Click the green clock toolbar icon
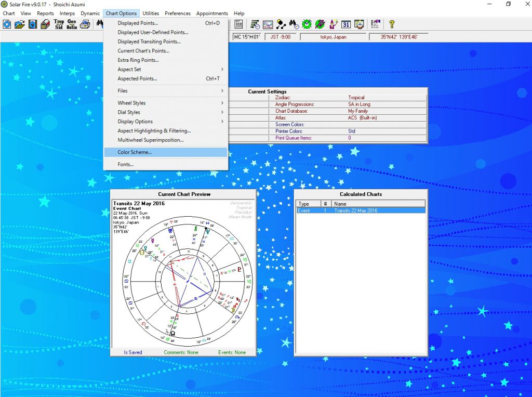This screenshot has height=397, width=532. pos(307,24)
